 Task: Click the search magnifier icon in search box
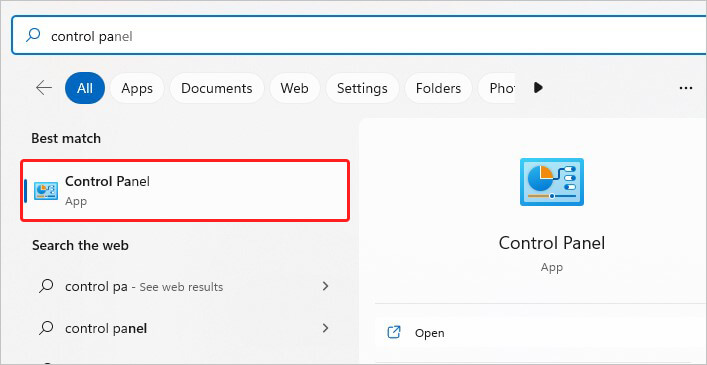33,35
